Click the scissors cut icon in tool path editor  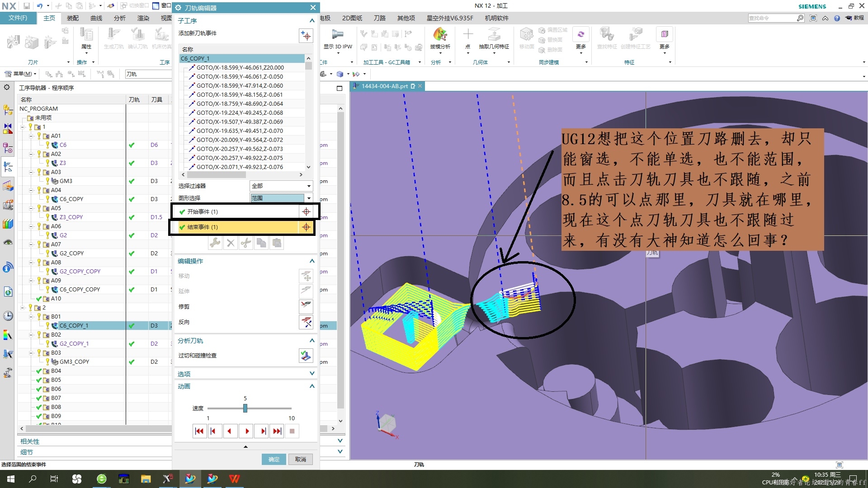point(246,243)
